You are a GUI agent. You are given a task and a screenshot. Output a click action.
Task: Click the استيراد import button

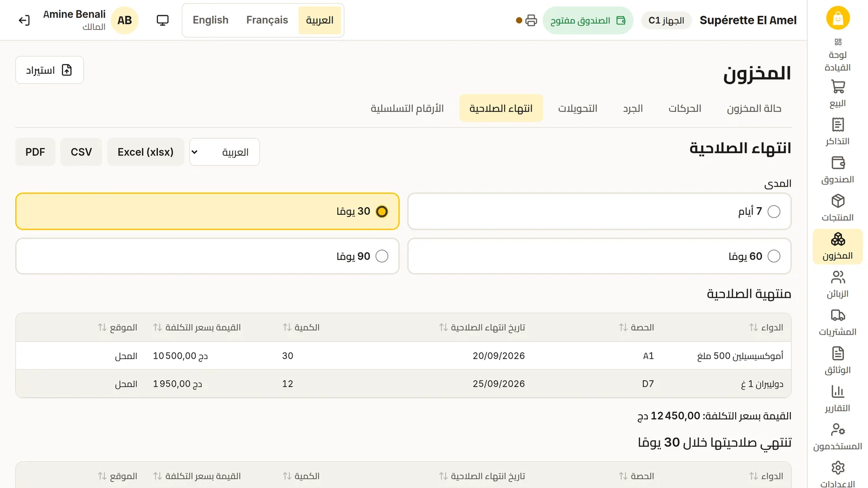(x=49, y=70)
